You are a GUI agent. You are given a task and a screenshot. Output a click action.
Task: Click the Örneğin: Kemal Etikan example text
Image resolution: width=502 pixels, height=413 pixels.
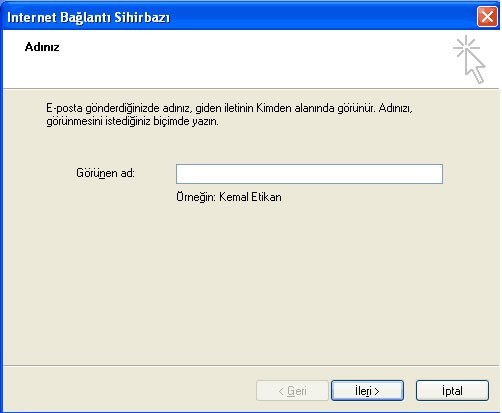click(229, 197)
